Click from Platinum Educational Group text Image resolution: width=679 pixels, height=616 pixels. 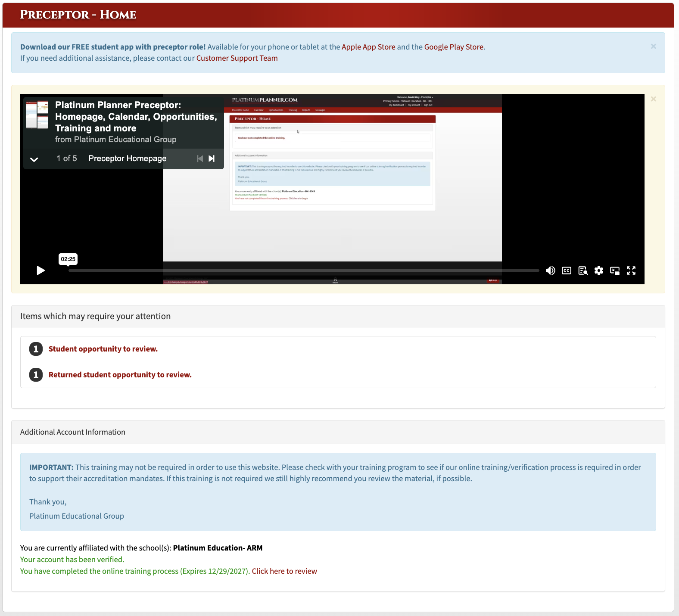click(x=115, y=140)
